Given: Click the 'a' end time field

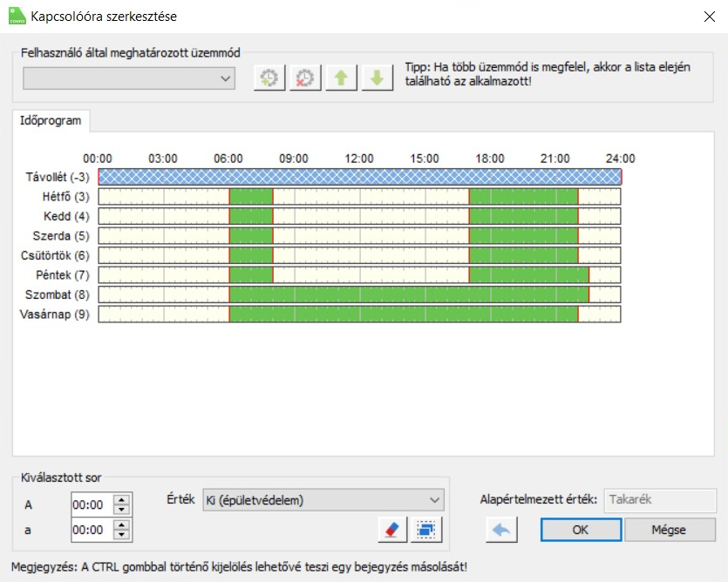Looking at the screenshot, I should [x=92, y=530].
